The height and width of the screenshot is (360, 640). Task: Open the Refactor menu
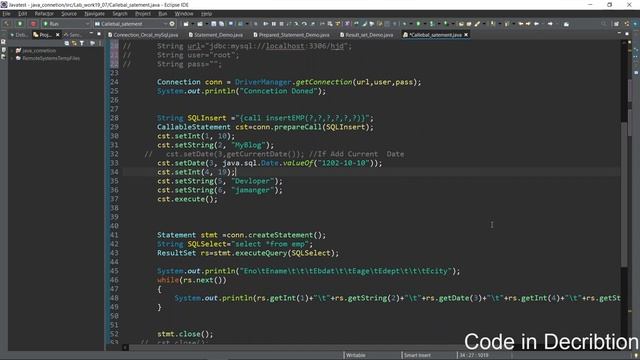click(44, 13)
